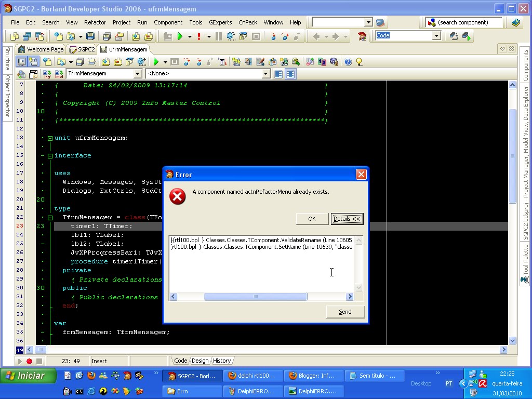Click the Tool Palette pin icon on right edge
532x399 pixels.
point(525,280)
